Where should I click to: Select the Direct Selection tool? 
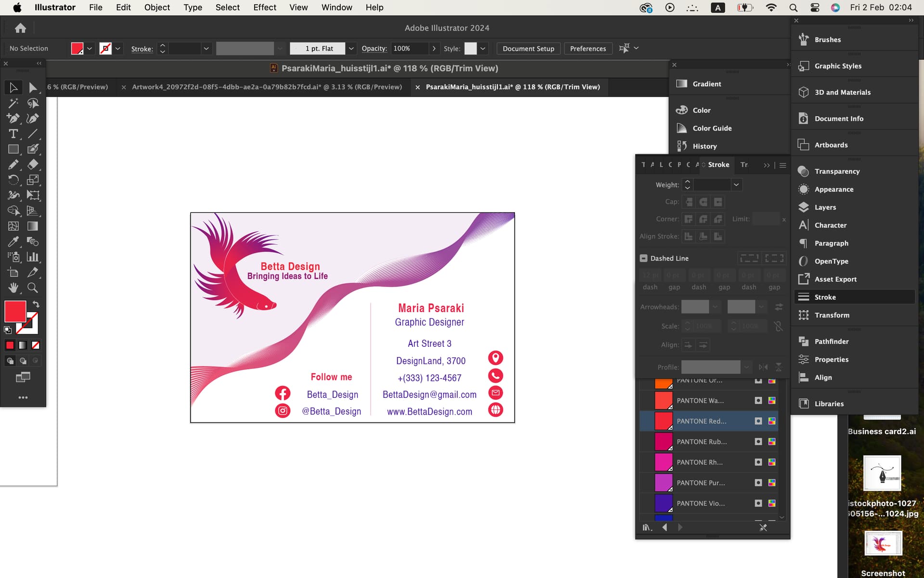[x=33, y=88]
